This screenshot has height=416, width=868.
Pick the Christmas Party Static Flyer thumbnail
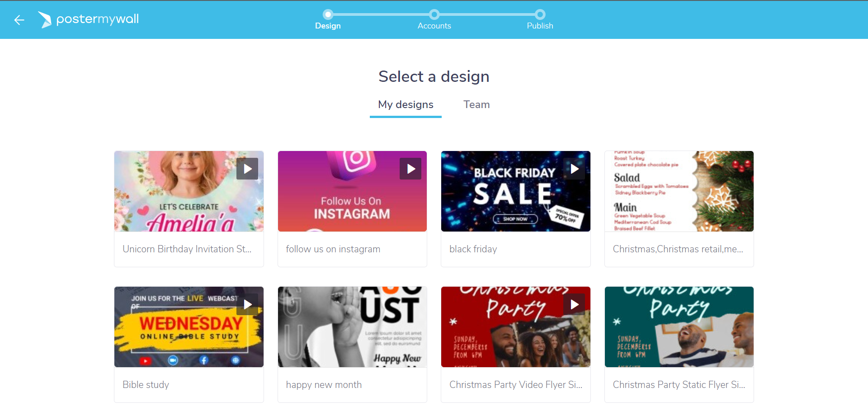[679, 327]
